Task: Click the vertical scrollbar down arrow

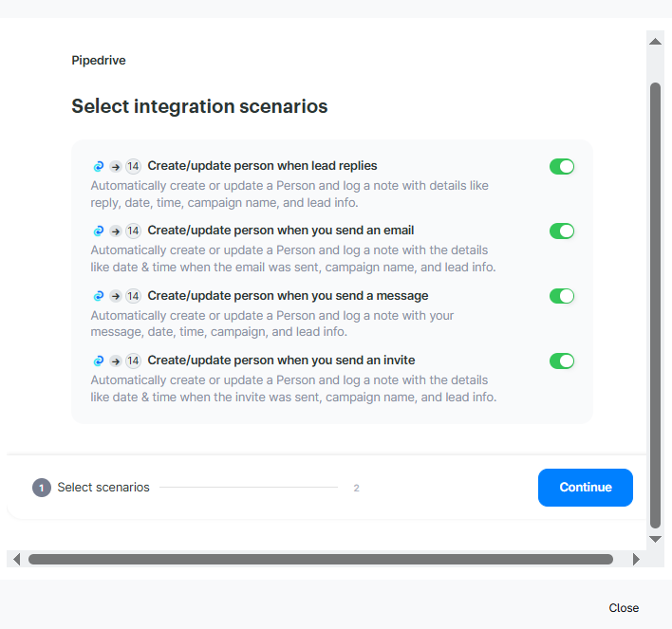Action: coord(655,539)
